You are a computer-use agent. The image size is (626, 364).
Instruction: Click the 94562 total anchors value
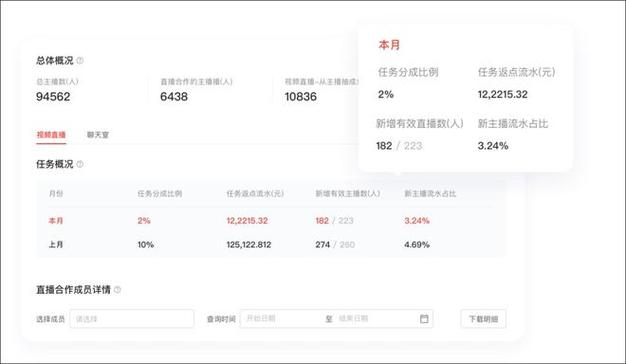pos(53,97)
